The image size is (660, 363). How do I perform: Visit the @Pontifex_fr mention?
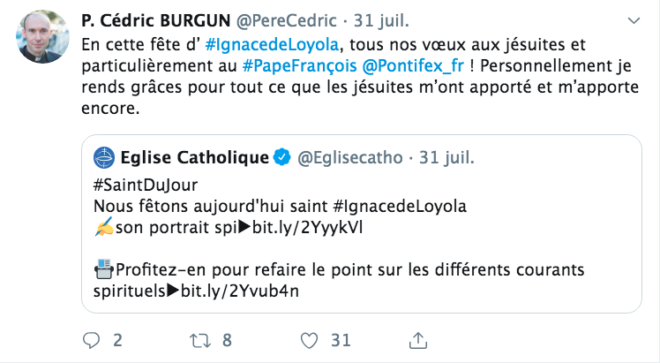(412, 66)
